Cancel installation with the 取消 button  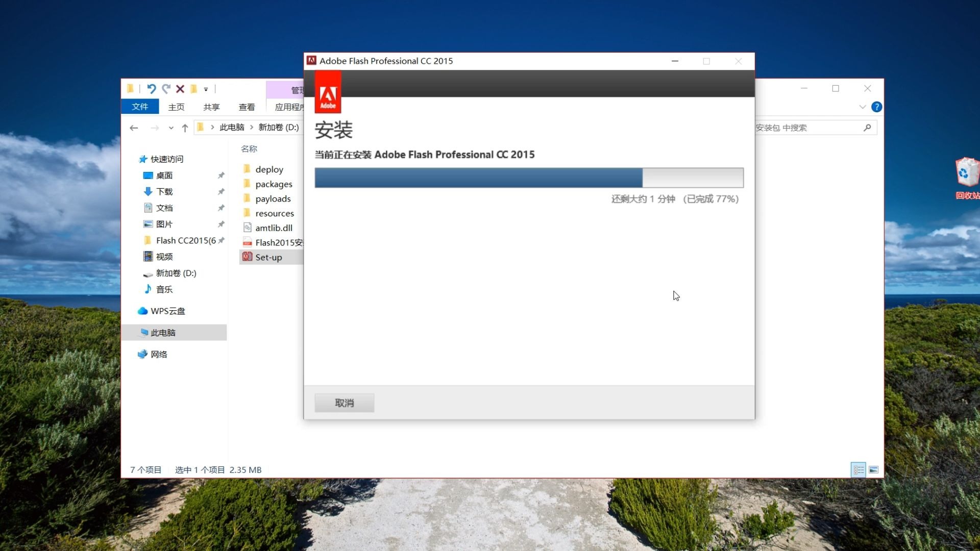click(344, 403)
